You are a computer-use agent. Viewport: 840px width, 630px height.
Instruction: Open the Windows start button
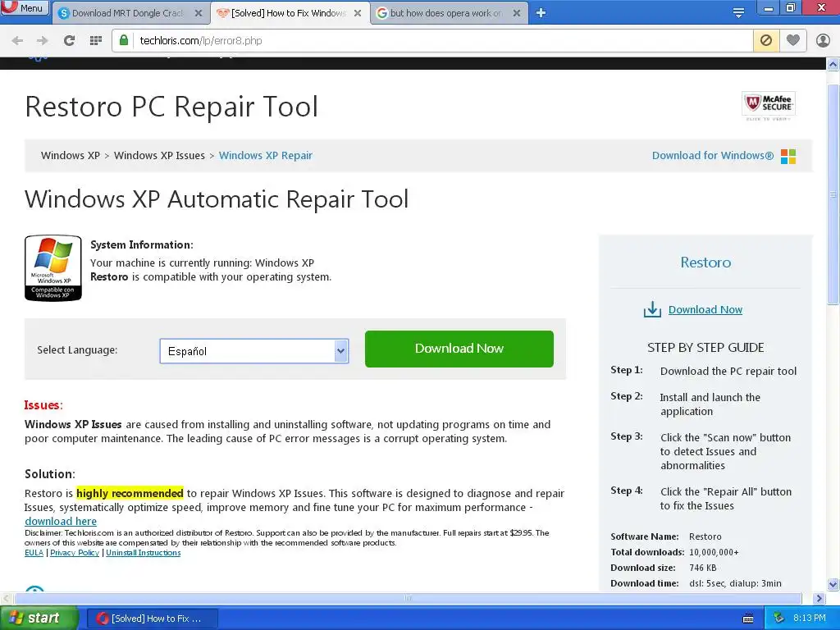coord(39,619)
